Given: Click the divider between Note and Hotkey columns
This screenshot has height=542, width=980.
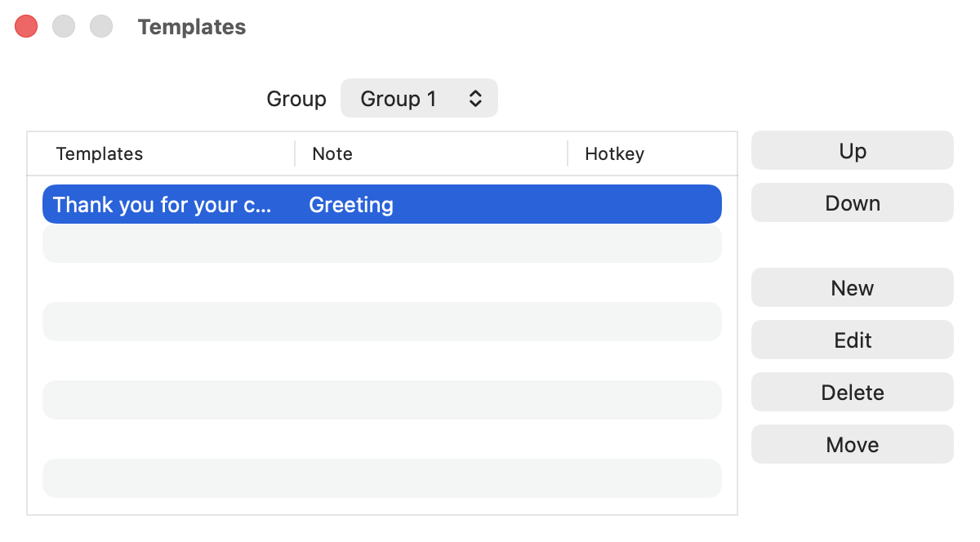Looking at the screenshot, I should (x=568, y=153).
